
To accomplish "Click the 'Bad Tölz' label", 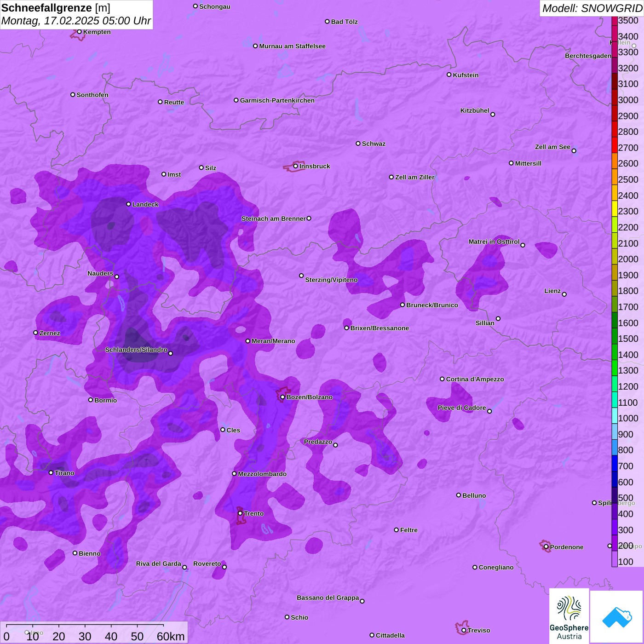I will (344, 22).
